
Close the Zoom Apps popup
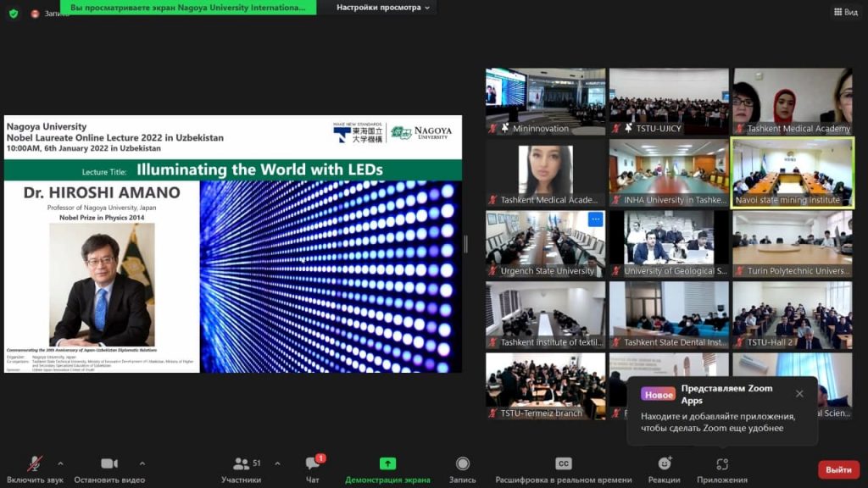coord(799,394)
